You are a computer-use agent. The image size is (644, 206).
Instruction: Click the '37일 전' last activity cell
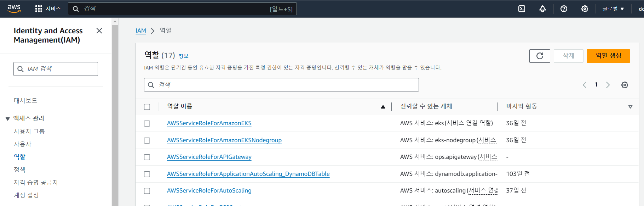(516, 190)
